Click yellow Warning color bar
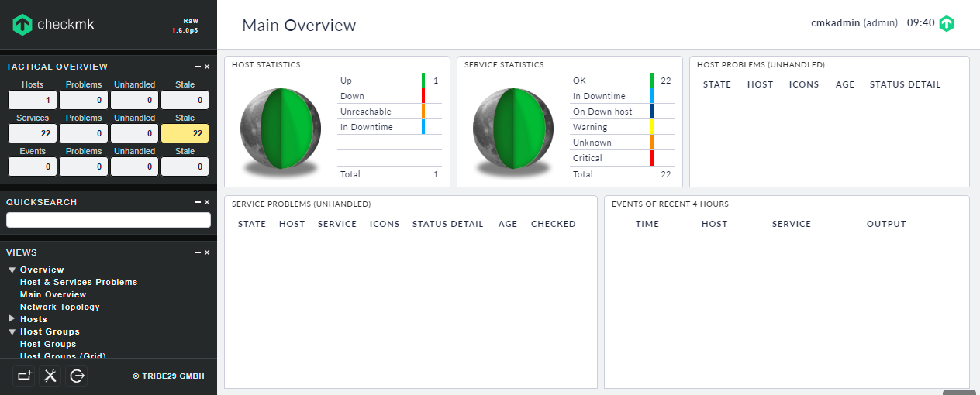980x395 pixels. coord(652,127)
